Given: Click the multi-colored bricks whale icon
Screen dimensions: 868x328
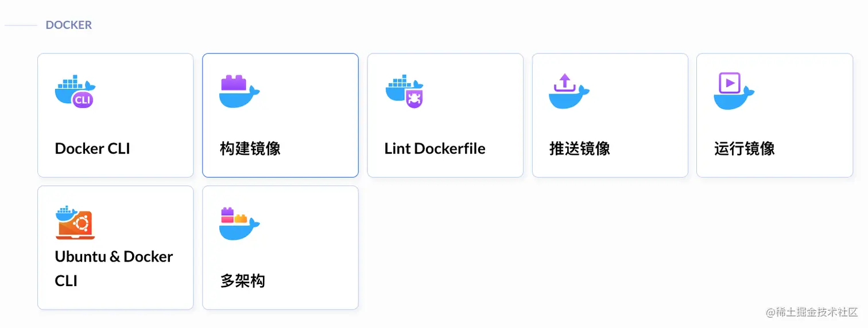Looking at the screenshot, I should 239,223.
